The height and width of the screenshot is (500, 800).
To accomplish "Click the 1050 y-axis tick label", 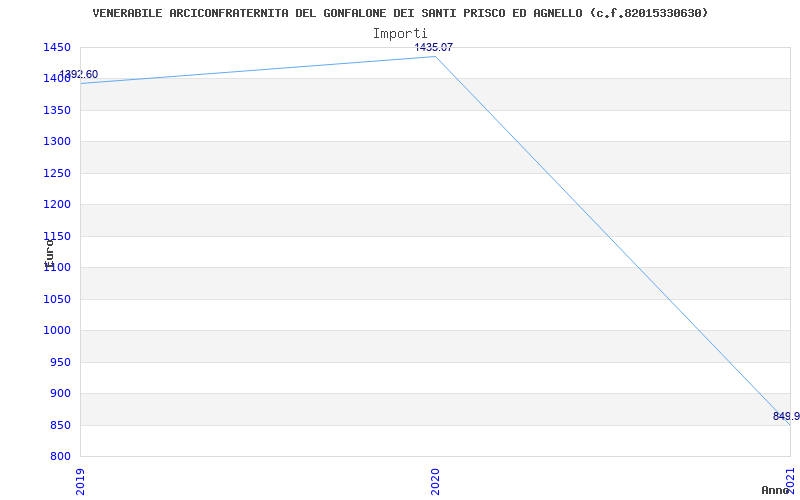I will [x=57, y=299].
